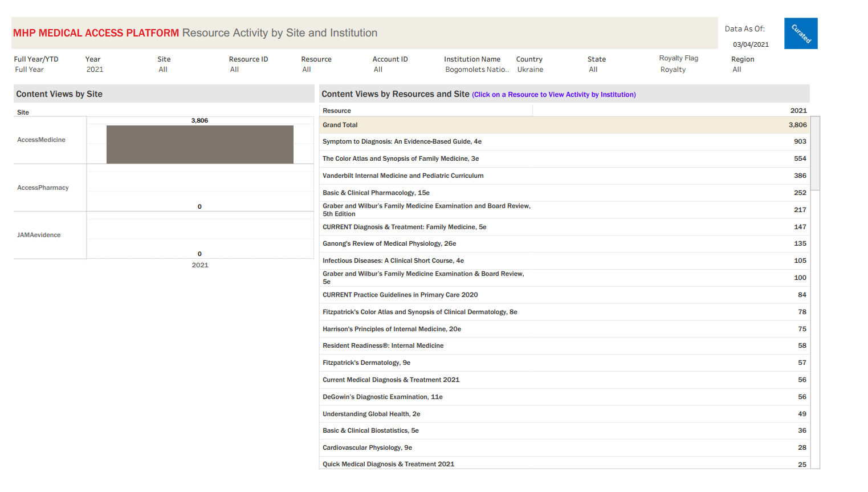Select Symptom to Diagnosis resource row
The height and width of the screenshot is (492, 868).
click(x=564, y=141)
